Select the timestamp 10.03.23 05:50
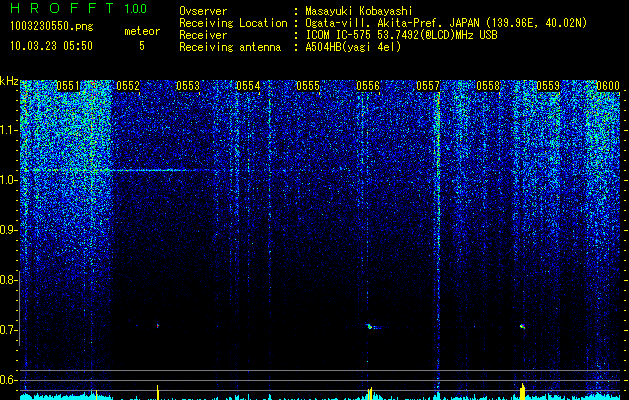 pos(51,46)
